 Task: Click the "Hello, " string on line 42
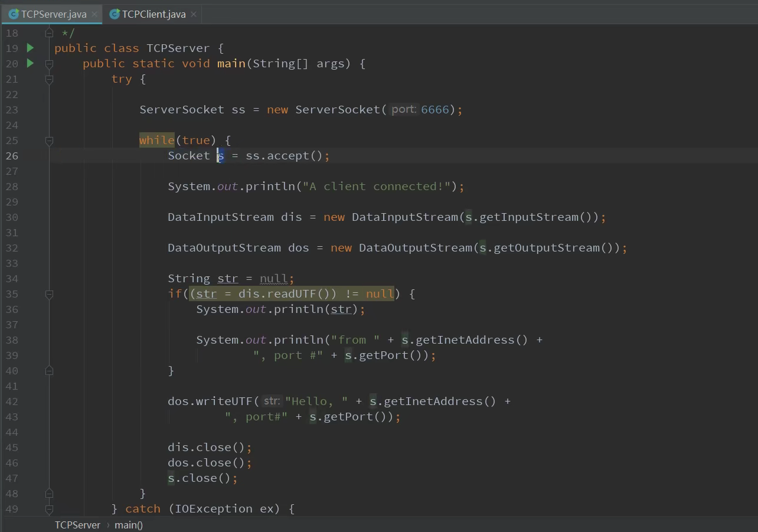pos(317,401)
